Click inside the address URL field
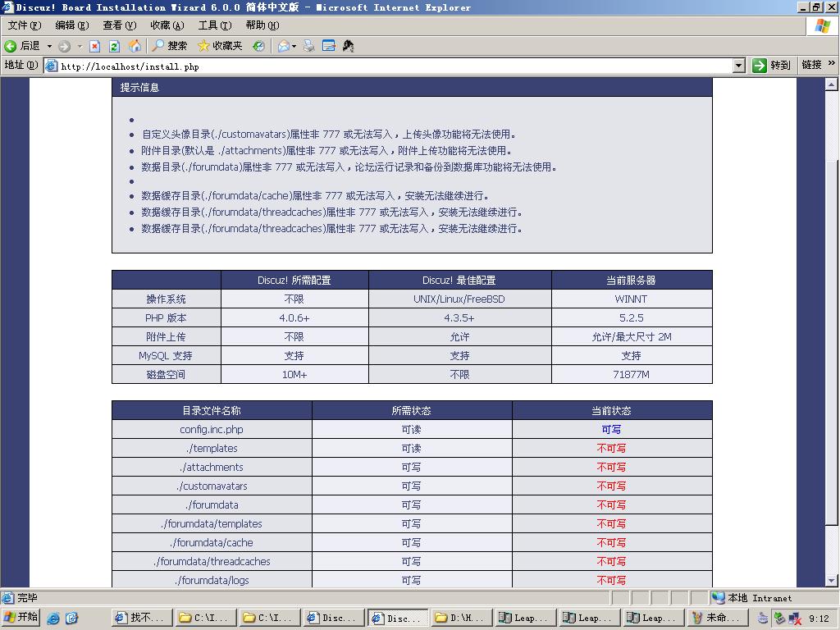 click(394, 66)
